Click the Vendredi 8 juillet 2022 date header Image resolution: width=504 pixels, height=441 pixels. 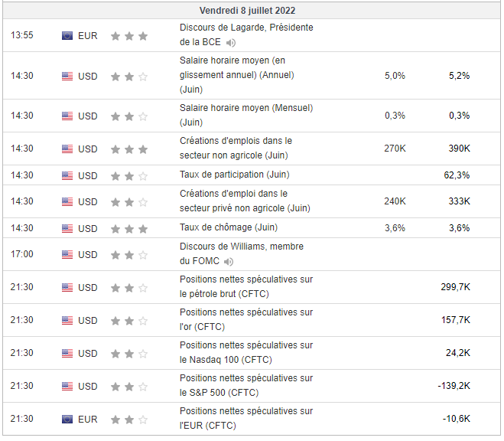click(247, 11)
